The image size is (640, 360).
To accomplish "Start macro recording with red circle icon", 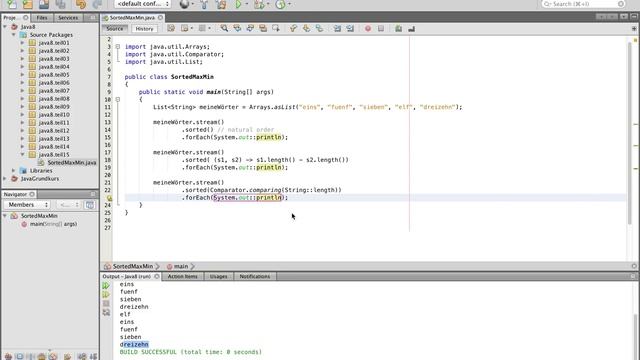I will pyautogui.click(x=368, y=28).
